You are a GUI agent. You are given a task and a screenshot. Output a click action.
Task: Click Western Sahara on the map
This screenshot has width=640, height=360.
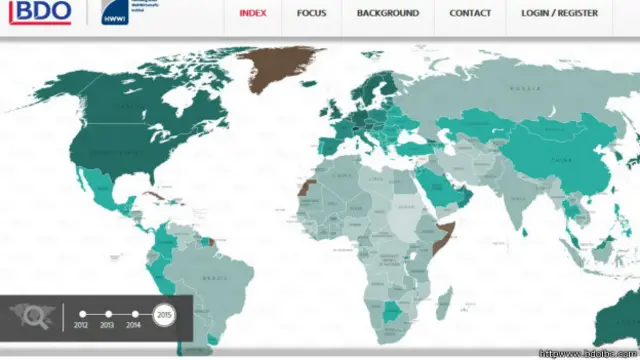tap(306, 188)
